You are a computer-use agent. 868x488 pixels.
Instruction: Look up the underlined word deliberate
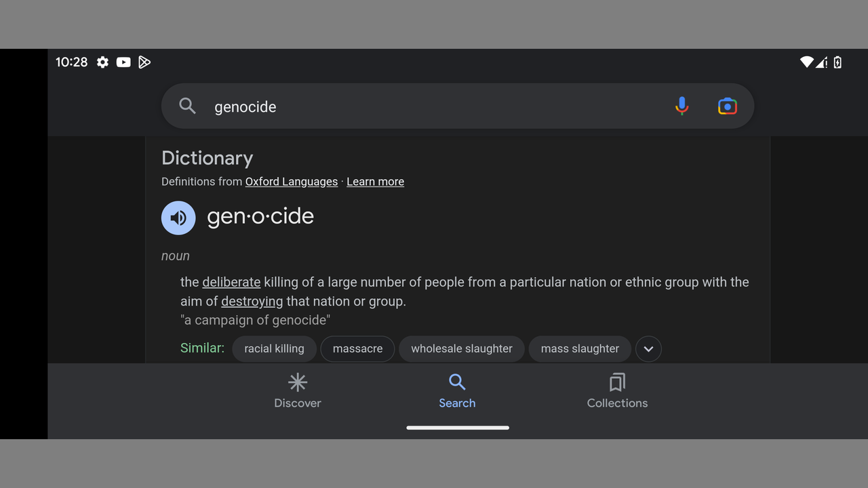tap(231, 282)
